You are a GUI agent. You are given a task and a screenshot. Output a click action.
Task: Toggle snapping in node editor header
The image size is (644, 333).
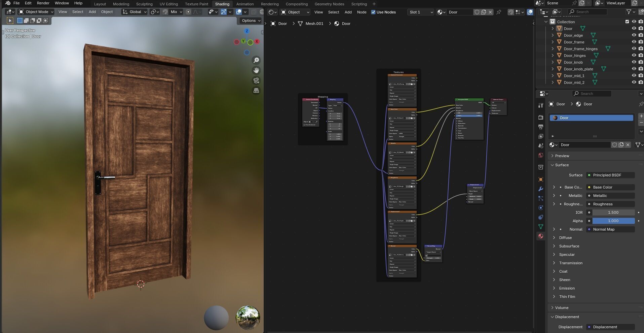511,12
